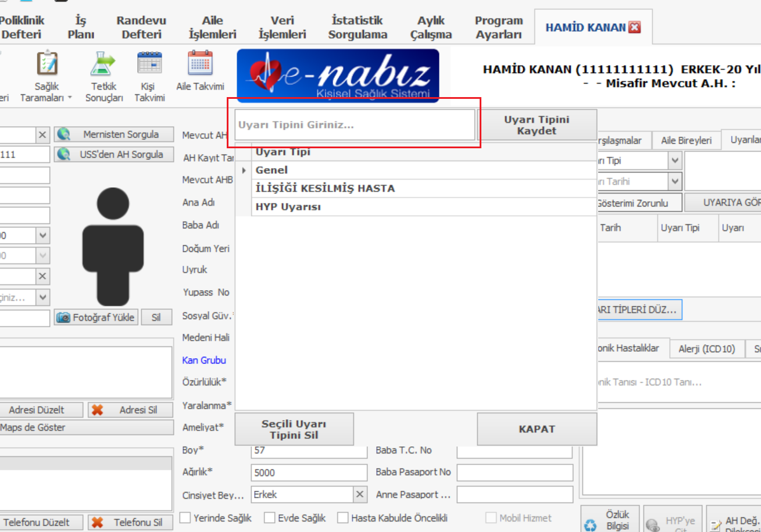Open Uyarı Tipi combo box dropdown
The height and width of the screenshot is (532, 761).
coord(675,160)
